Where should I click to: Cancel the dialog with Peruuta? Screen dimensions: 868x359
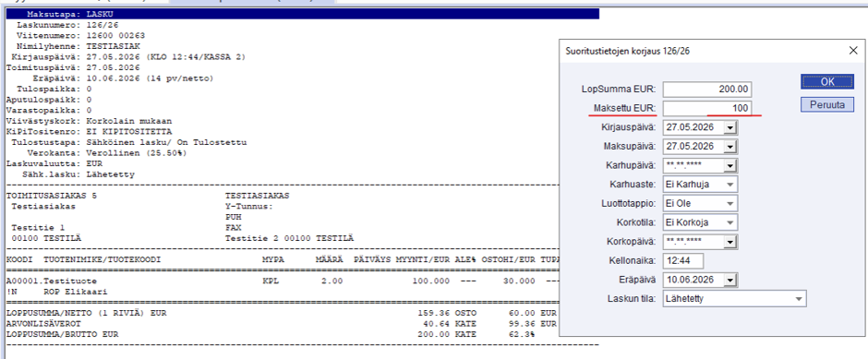pos(827,104)
